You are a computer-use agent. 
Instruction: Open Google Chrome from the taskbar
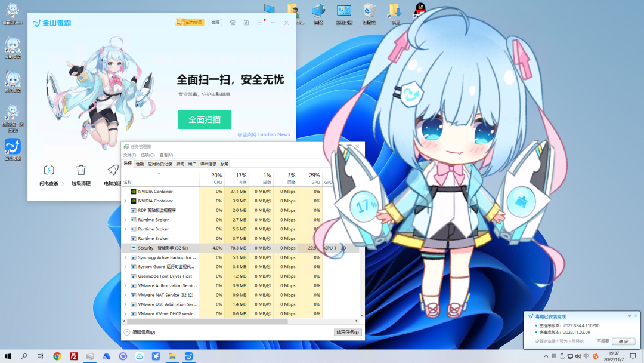point(57,356)
